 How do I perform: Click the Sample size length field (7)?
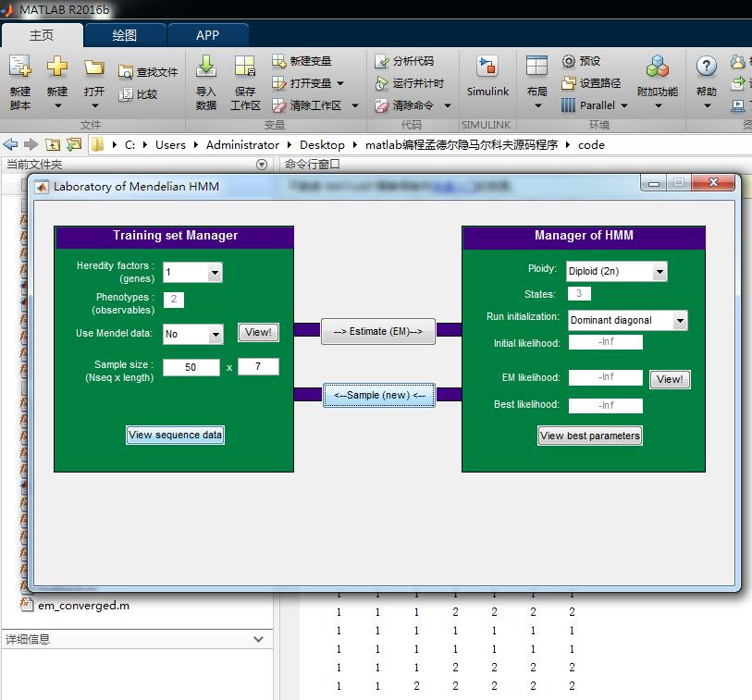(x=258, y=366)
